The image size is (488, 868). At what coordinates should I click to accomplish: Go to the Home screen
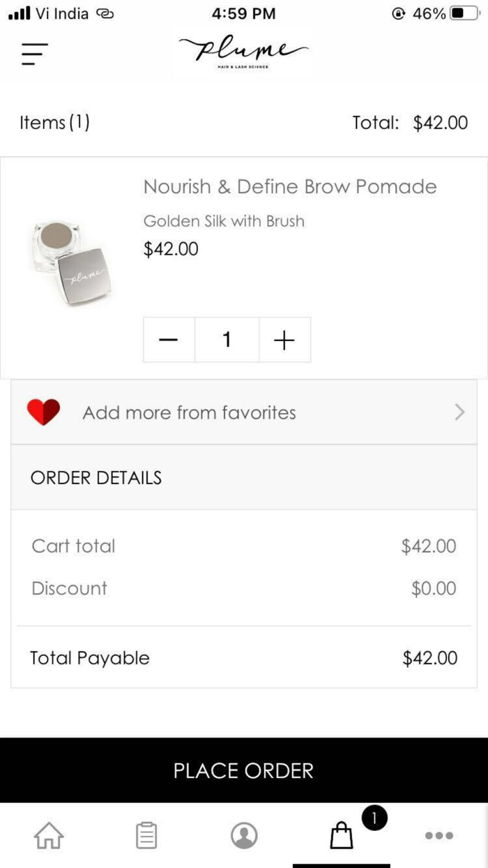coord(48,835)
